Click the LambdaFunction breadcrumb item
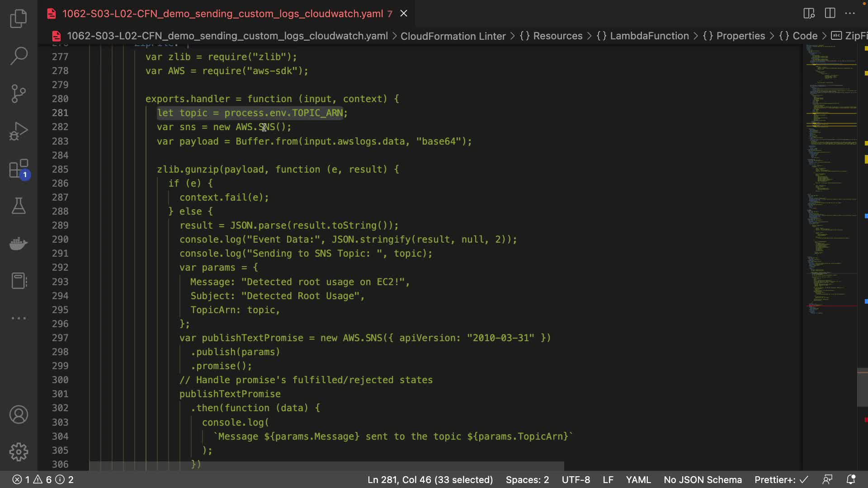The image size is (868, 488). pyautogui.click(x=649, y=36)
